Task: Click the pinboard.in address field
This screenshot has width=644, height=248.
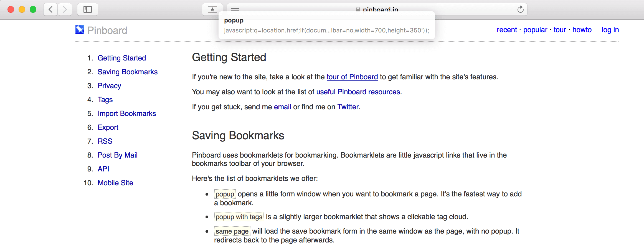Action: click(x=377, y=10)
